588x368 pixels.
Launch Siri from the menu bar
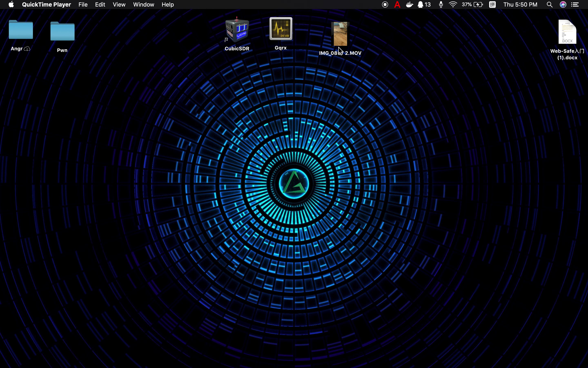click(x=563, y=5)
